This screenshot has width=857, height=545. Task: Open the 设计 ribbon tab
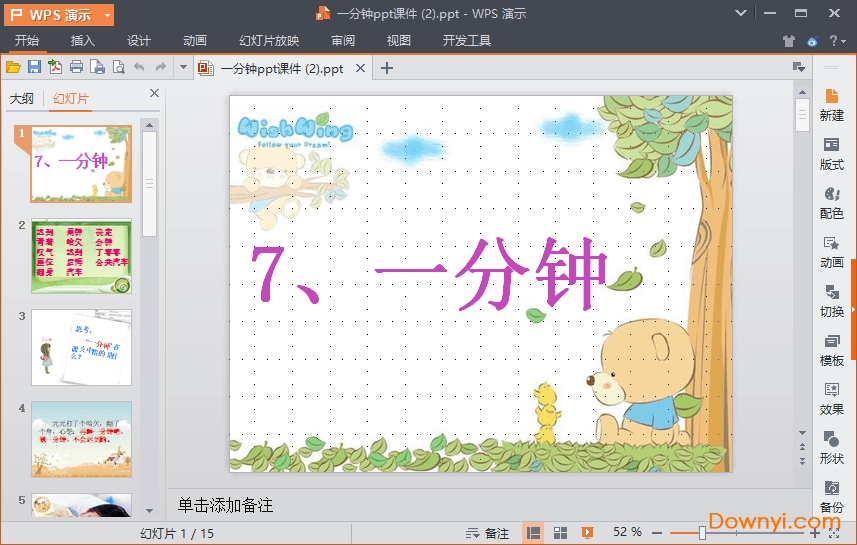[x=139, y=40]
